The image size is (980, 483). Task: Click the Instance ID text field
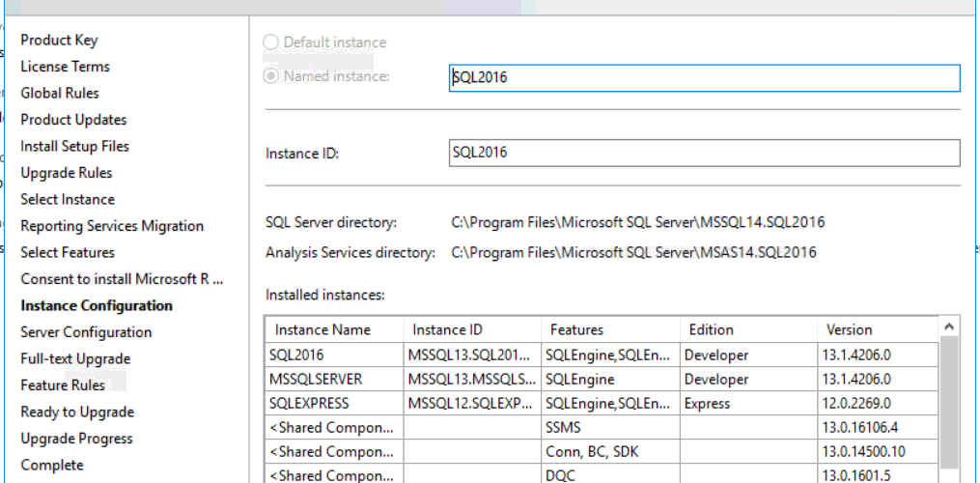click(x=705, y=153)
